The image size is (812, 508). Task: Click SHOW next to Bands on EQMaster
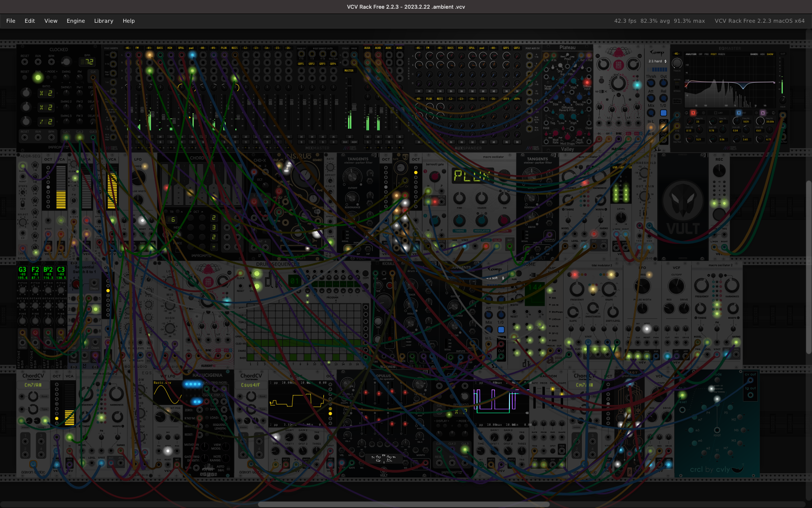tap(770, 54)
